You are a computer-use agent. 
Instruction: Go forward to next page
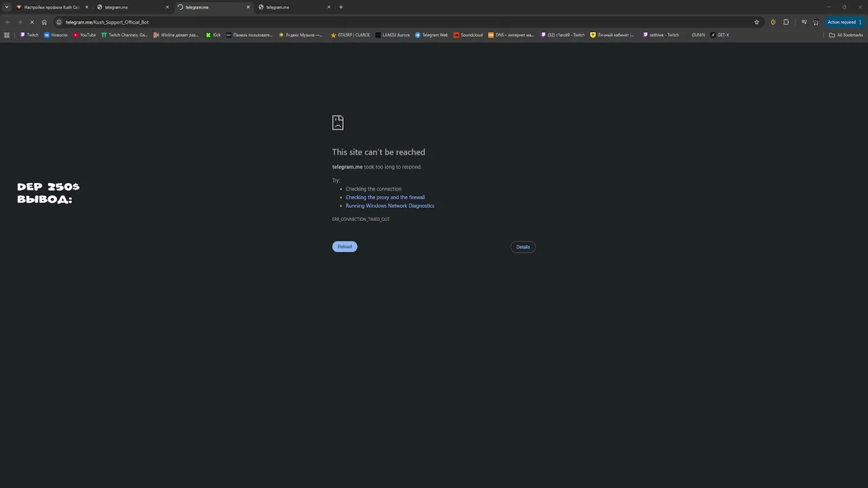pyautogui.click(x=20, y=22)
